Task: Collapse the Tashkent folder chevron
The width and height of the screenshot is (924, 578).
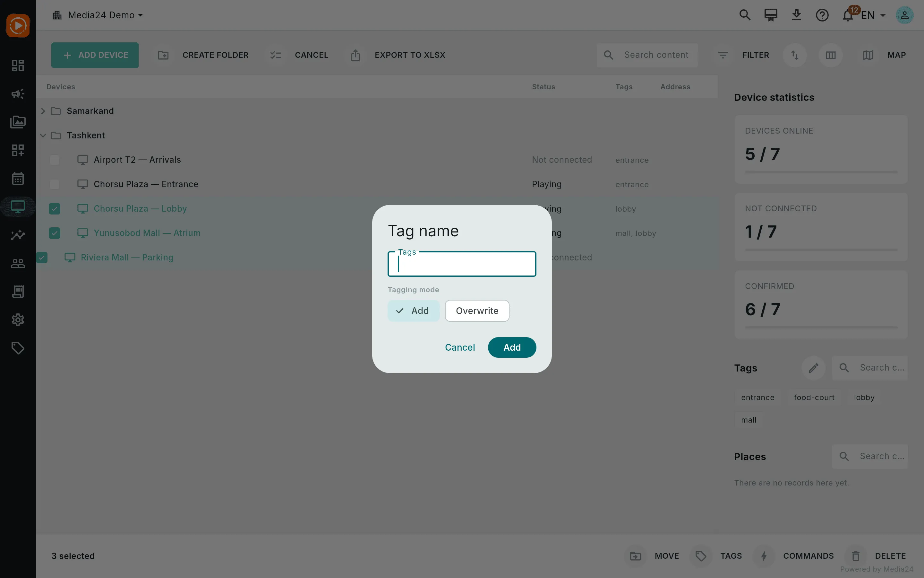Action: tap(43, 135)
